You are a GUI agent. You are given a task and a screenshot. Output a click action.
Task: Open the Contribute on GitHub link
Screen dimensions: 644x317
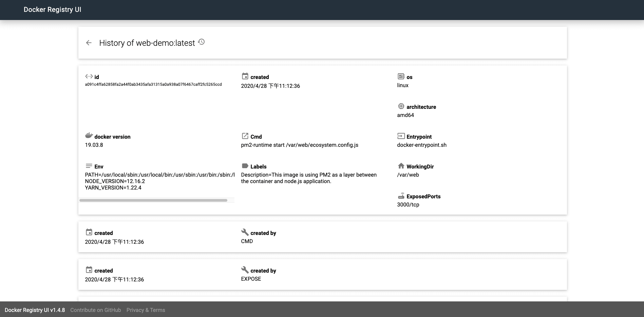(95, 310)
